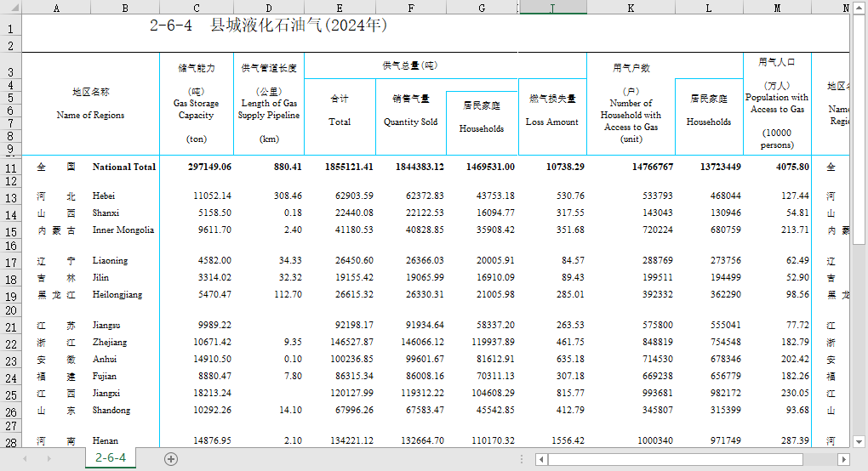Viewport: 868px width, 471px height.
Task: Select Jiangsu total supply 92198.17
Action: (340, 325)
